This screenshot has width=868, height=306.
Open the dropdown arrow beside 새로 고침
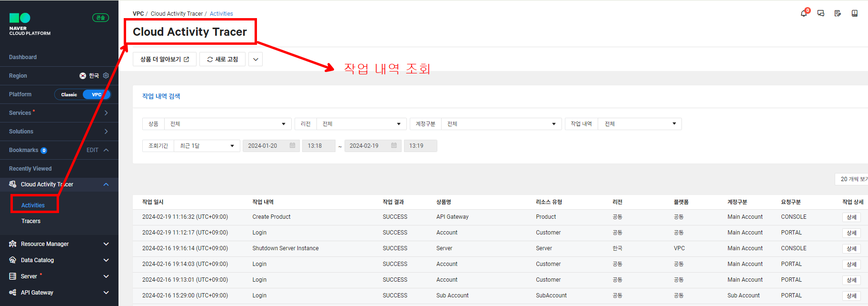click(256, 59)
